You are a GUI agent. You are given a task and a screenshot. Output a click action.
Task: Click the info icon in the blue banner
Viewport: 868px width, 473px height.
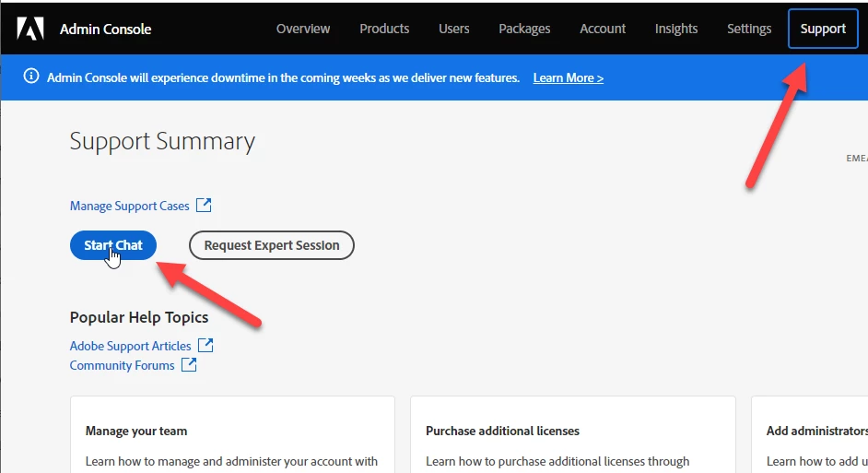(31, 76)
